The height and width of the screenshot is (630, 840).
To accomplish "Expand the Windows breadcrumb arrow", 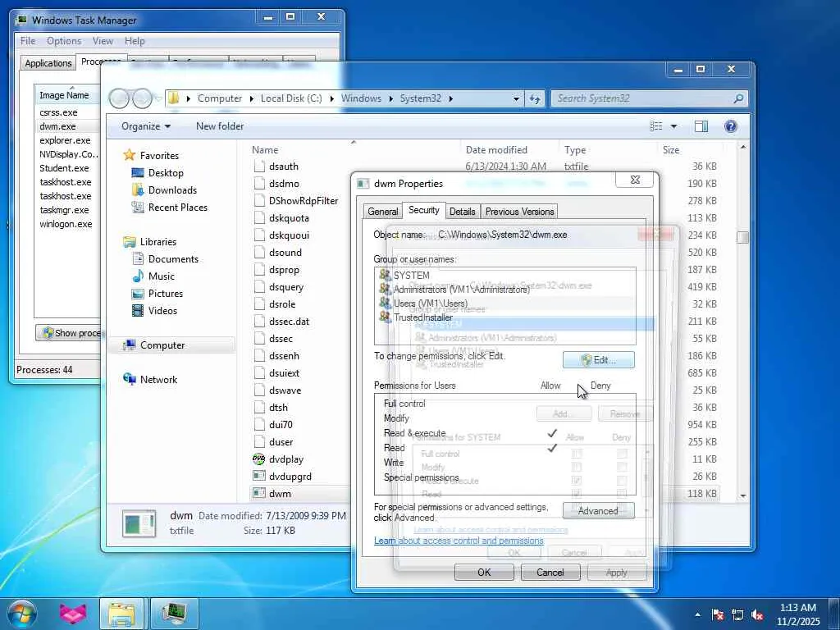I will (390, 98).
